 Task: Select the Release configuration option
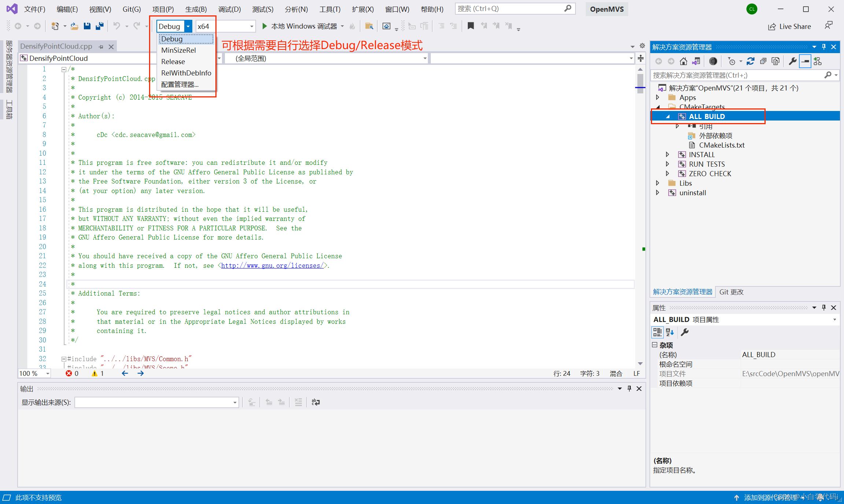173,62
